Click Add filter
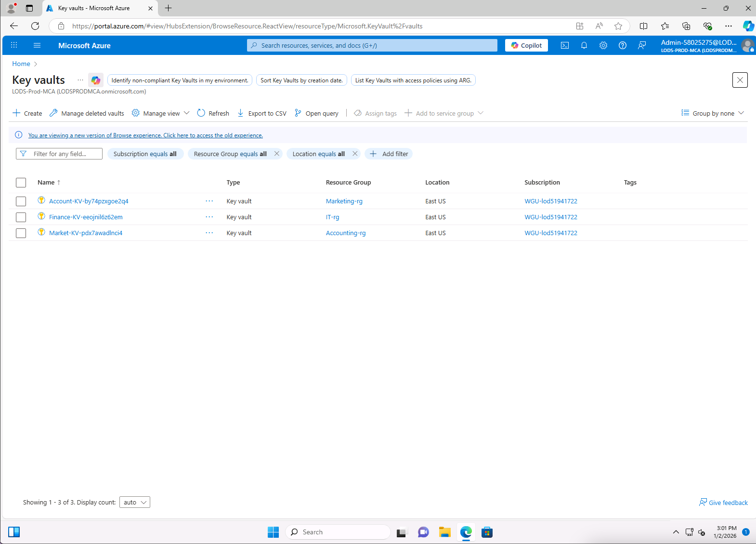 point(389,154)
